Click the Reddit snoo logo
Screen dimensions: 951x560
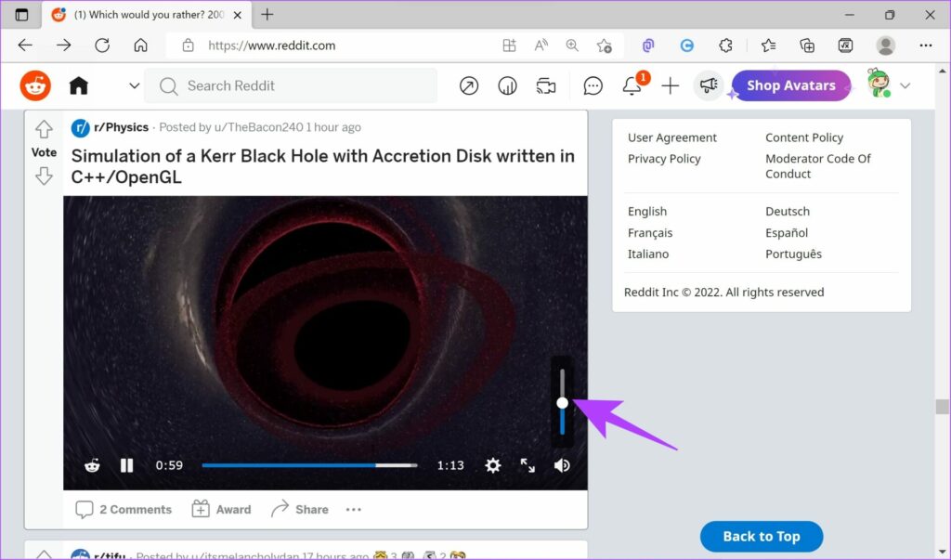tap(34, 85)
